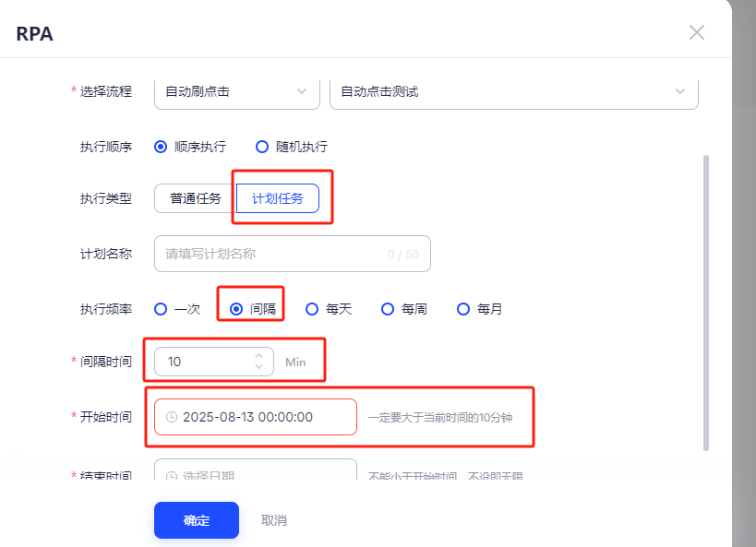Click the 确定 confirm button
Screen dimensions: 756x547
coord(197,520)
